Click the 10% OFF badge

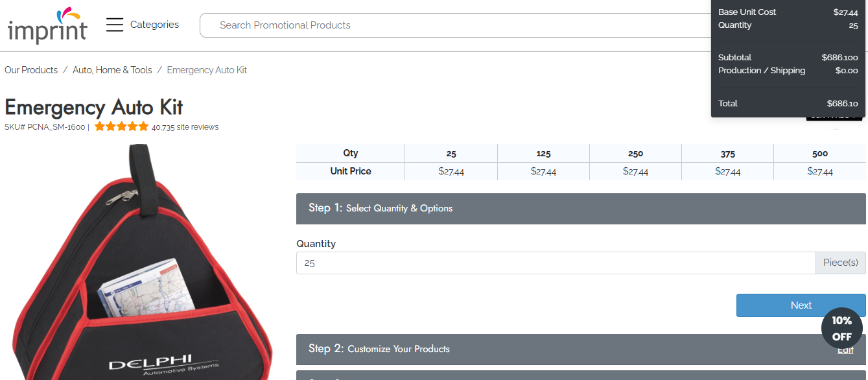click(x=841, y=328)
